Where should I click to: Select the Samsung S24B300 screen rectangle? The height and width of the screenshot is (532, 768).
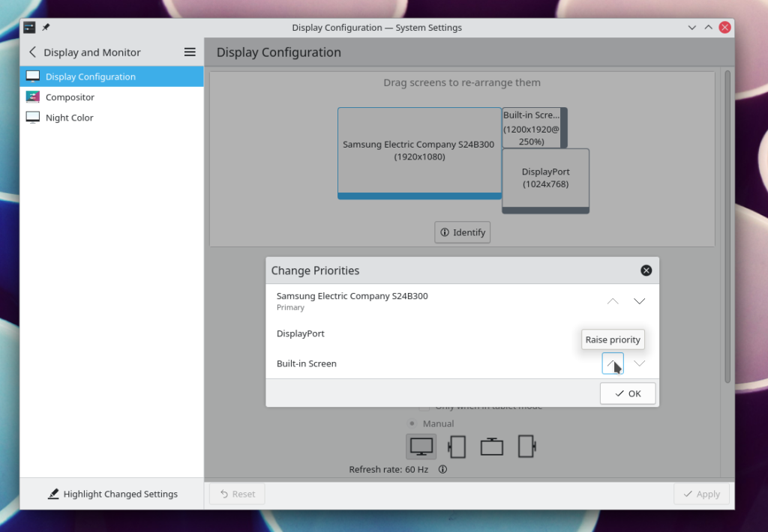pyautogui.click(x=419, y=153)
